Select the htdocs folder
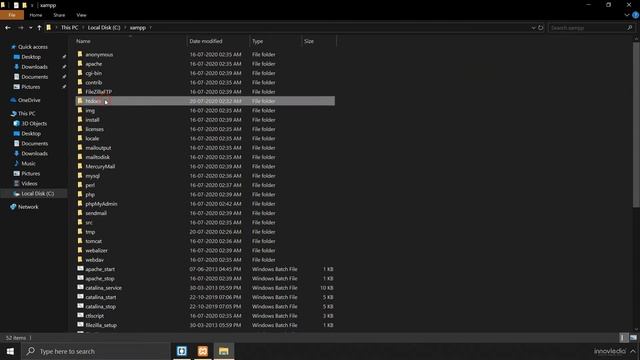Viewport: 640px width, 360px height. pyautogui.click(x=205, y=101)
